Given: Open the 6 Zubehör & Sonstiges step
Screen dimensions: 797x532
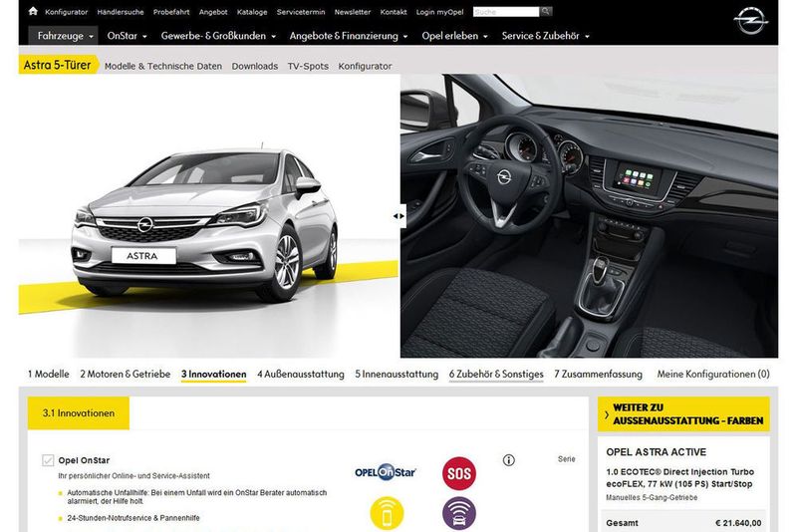Looking at the screenshot, I should (x=496, y=375).
